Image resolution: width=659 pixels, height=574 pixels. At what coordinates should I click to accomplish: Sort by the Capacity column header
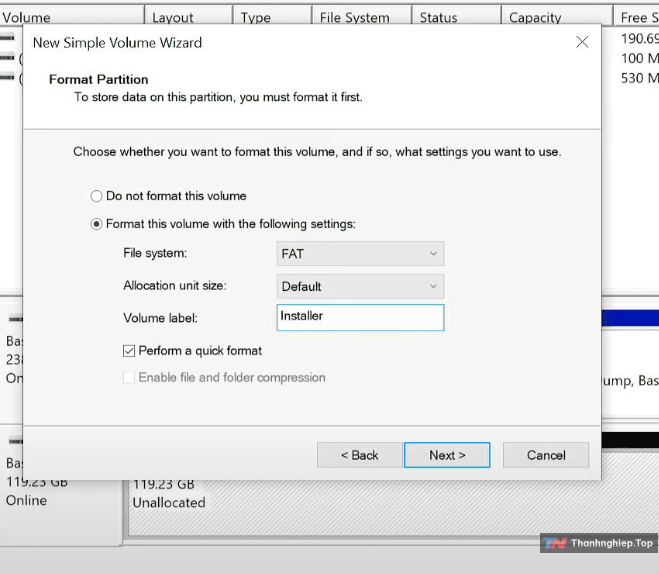[x=556, y=17]
